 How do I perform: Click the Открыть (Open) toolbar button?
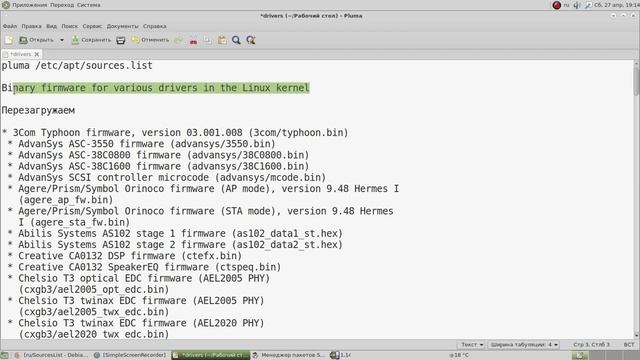click(36, 40)
